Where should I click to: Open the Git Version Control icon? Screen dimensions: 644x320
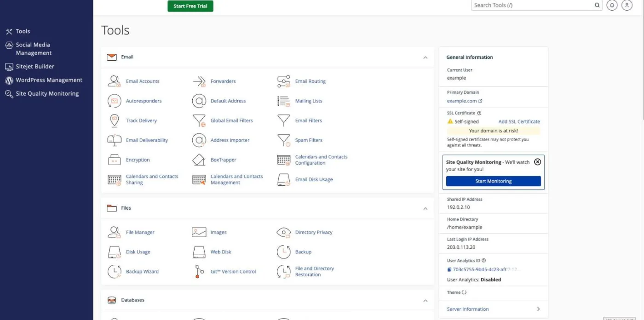199,272
